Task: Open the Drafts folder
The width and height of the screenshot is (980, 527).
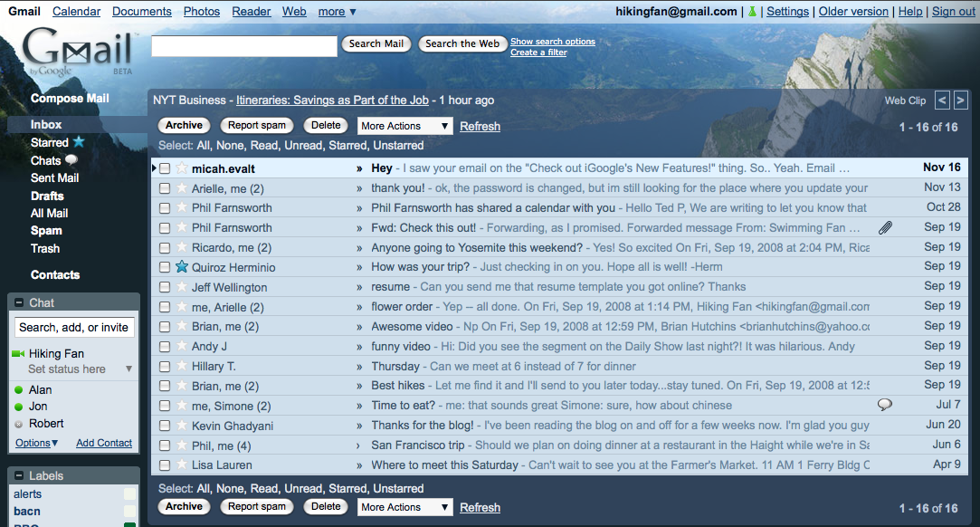Action: point(47,196)
